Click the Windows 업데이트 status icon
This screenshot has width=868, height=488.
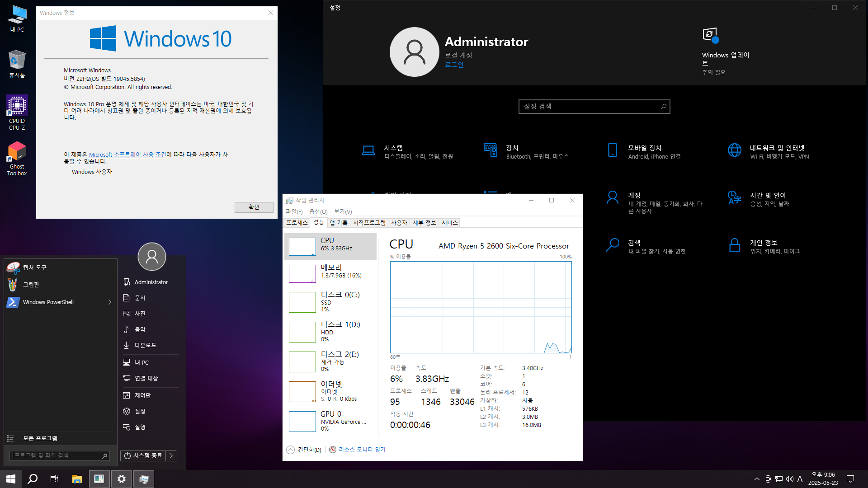710,35
